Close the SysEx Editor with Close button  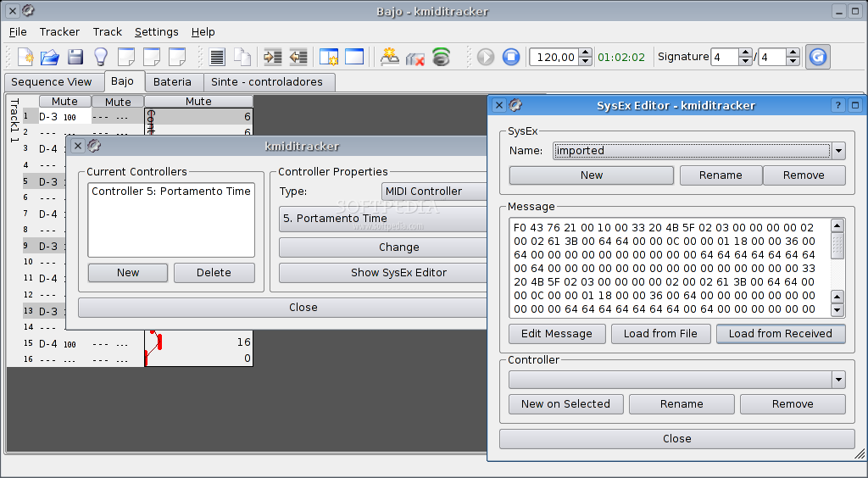pyautogui.click(x=677, y=439)
